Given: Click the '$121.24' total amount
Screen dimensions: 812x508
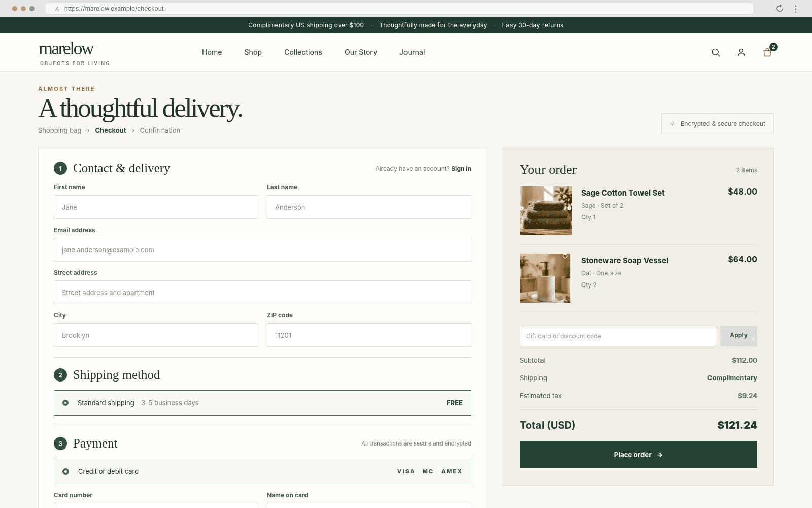Looking at the screenshot, I should (737, 425).
